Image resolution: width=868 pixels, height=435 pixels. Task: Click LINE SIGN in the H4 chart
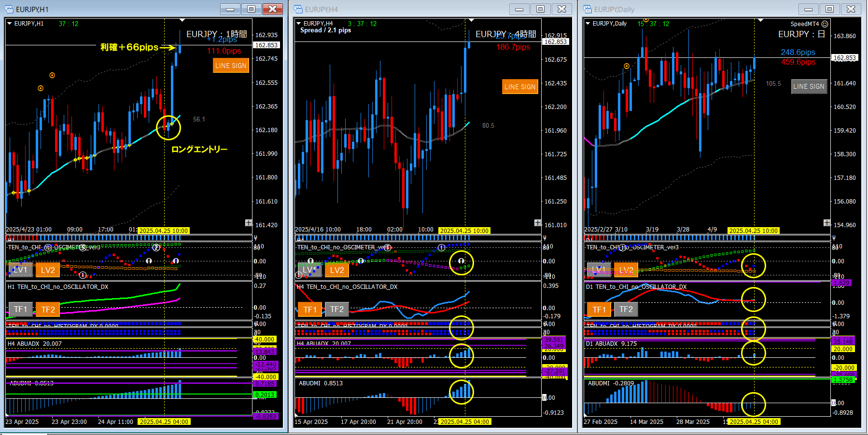coord(520,87)
